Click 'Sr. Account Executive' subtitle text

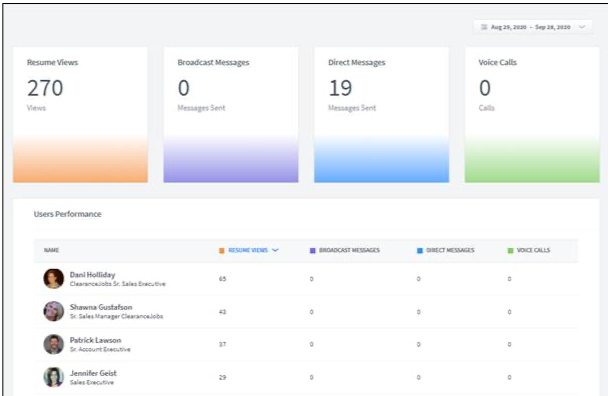100,349
